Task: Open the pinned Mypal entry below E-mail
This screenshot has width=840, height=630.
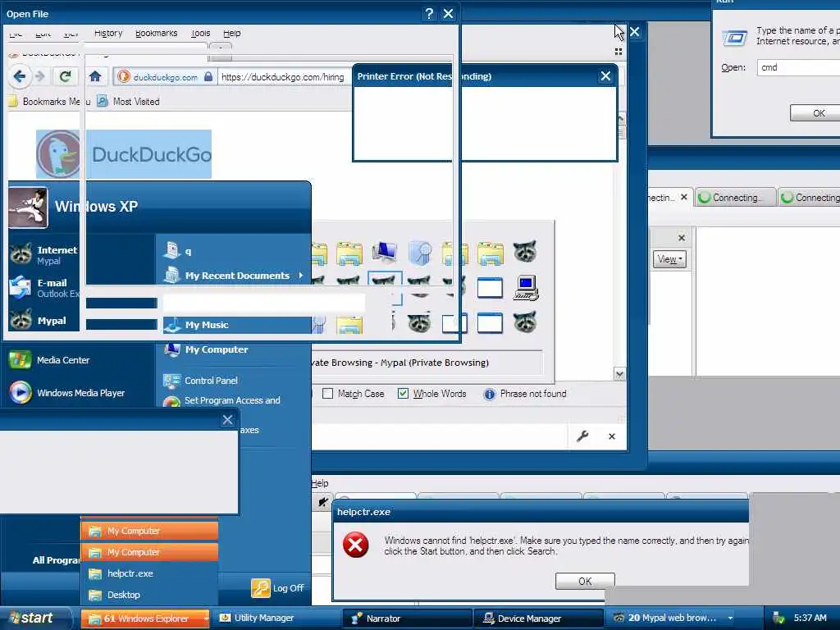Action: [x=39, y=321]
